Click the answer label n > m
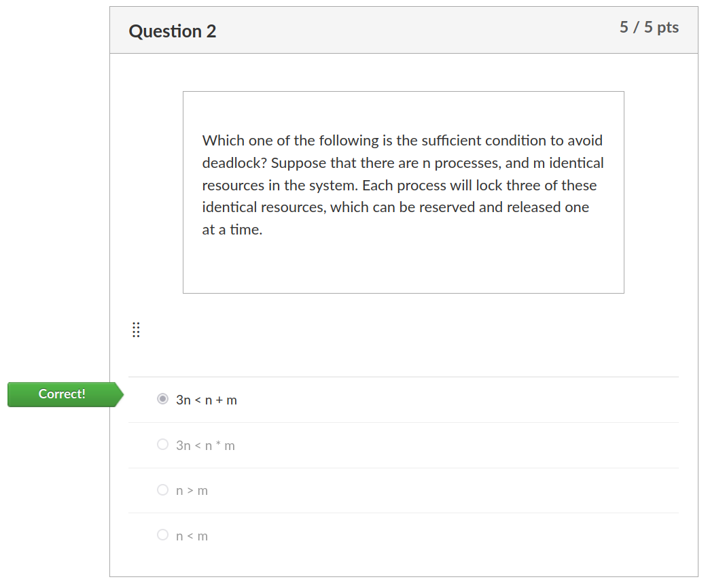708x588 pixels. point(192,491)
